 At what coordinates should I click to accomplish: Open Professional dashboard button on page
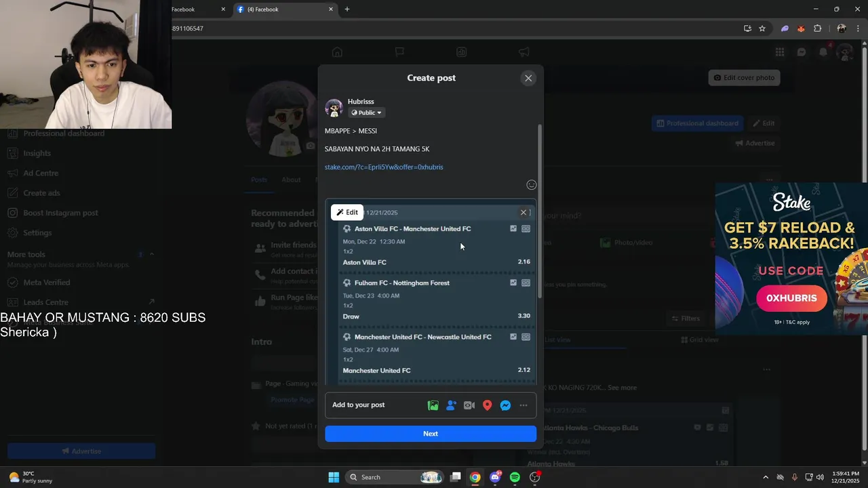pos(697,123)
